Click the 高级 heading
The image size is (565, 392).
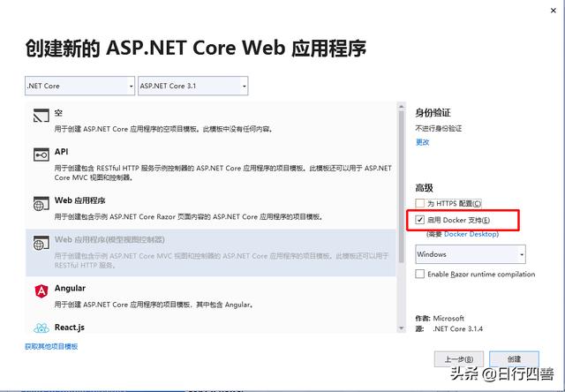[x=424, y=188]
